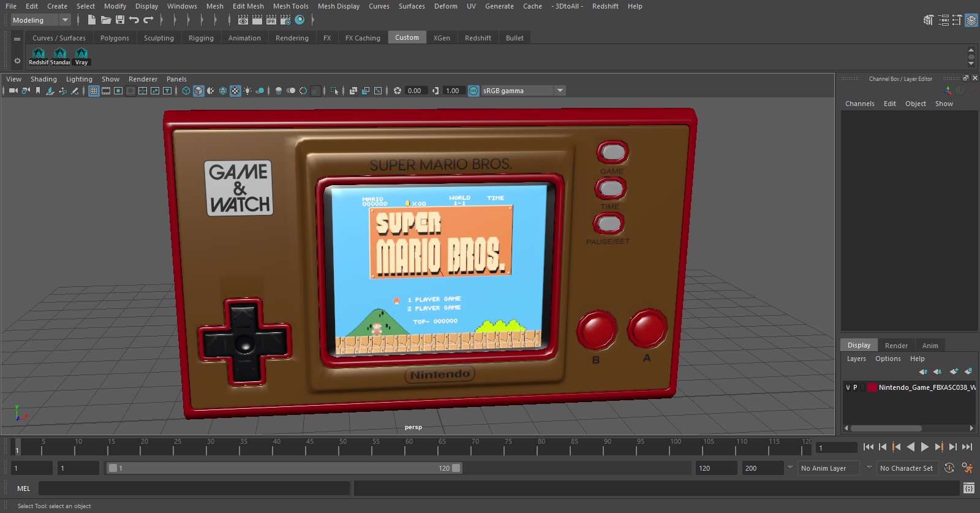
Task: Switch to the Rigging shelf tab
Action: [201, 38]
